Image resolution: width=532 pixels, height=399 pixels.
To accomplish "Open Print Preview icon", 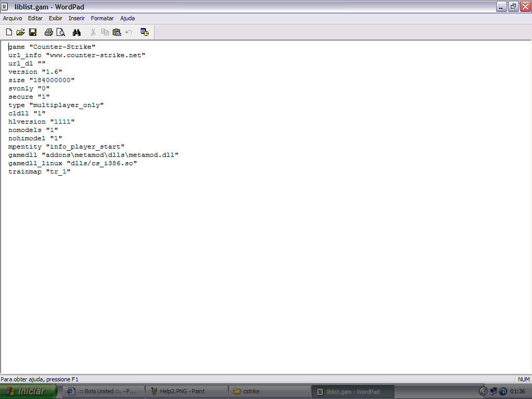I will (x=61, y=32).
